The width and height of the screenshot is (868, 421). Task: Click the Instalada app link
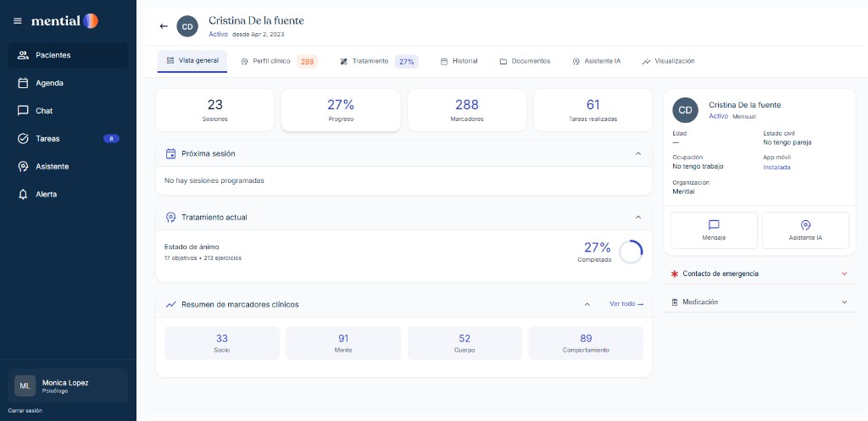click(x=776, y=167)
